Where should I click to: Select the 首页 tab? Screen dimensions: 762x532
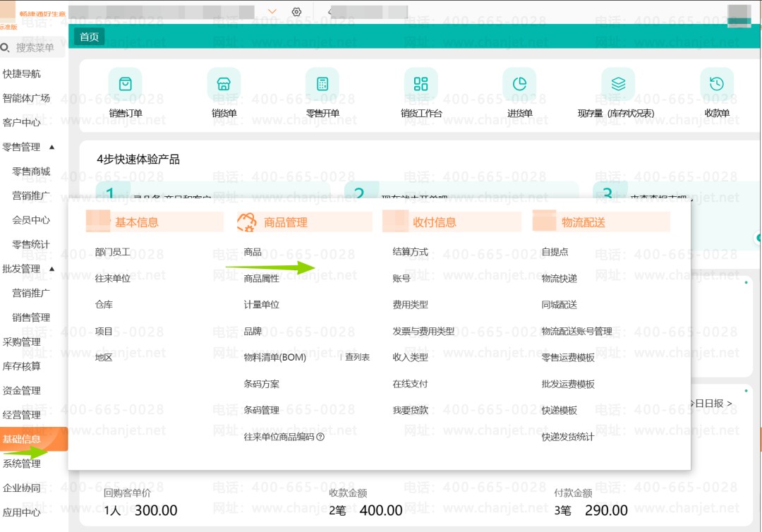tap(89, 37)
